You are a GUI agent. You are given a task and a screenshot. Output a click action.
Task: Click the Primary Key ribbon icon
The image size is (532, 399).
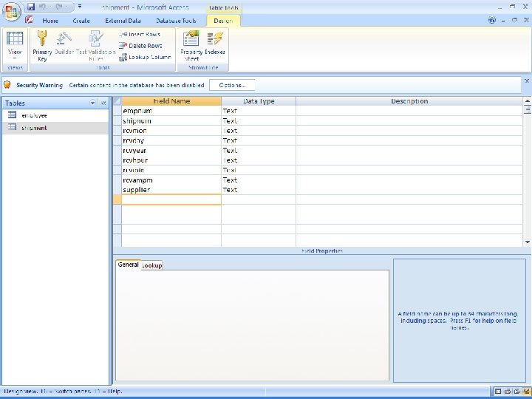(41, 46)
